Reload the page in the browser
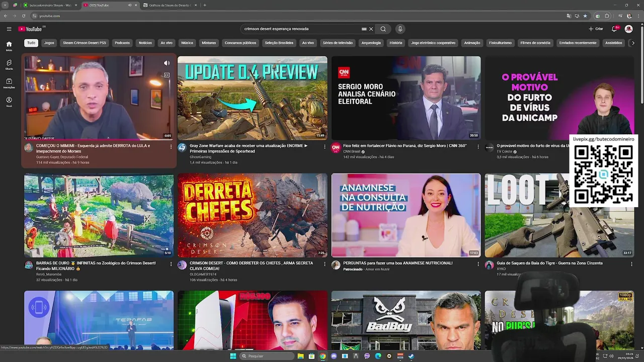The height and width of the screenshot is (362, 644). [23, 16]
